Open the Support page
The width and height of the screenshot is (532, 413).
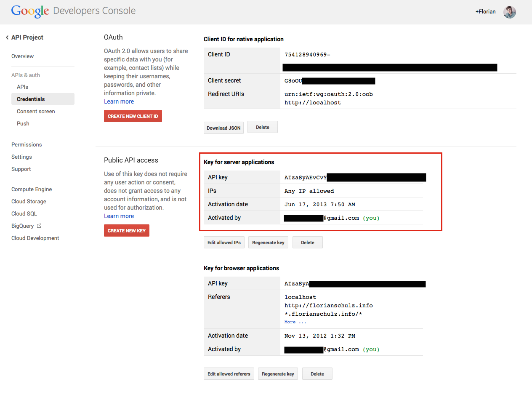[x=21, y=169]
